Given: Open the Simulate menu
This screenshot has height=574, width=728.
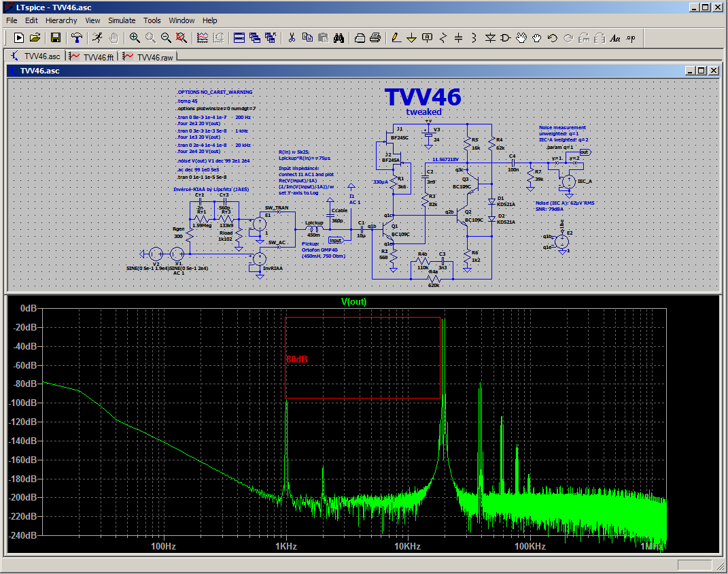Looking at the screenshot, I should tap(122, 20).
